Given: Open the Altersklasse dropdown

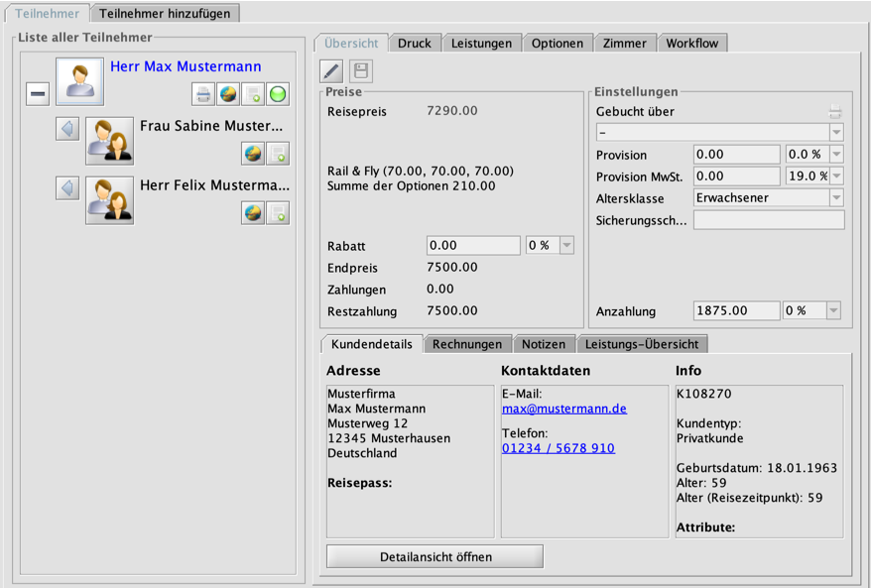Looking at the screenshot, I should (x=836, y=197).
